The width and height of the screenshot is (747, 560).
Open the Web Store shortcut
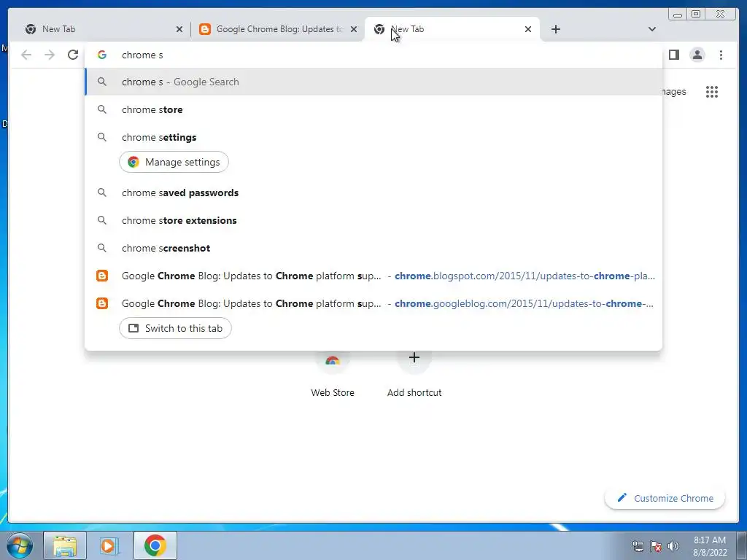point(333,374)
